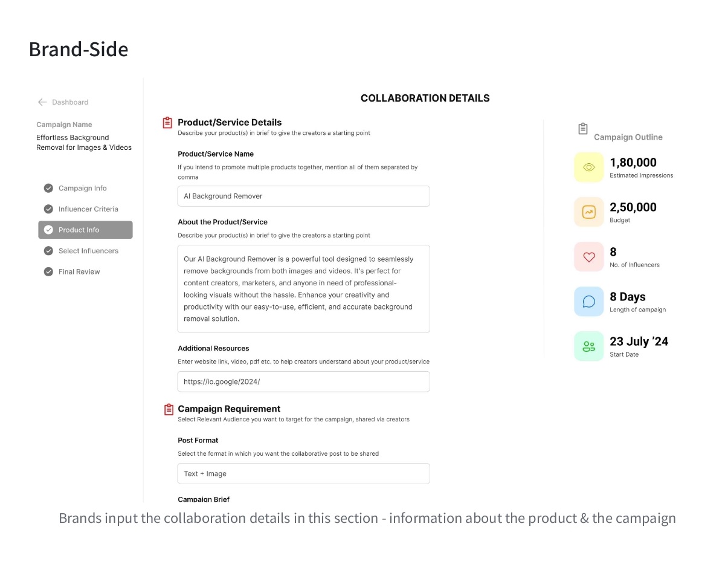Click the Additional Resources URL field
The height and width of the screenshot is (564, 728).
click(x=303, y=382)
